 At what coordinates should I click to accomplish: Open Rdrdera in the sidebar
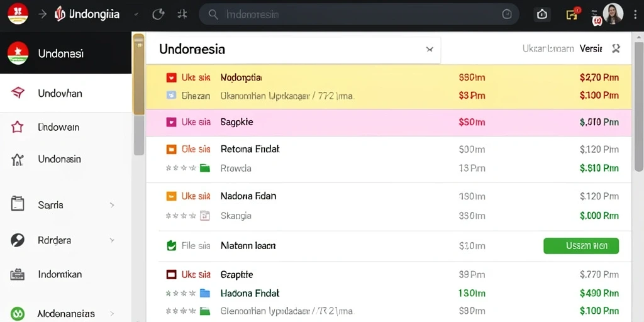coord(65,240)
